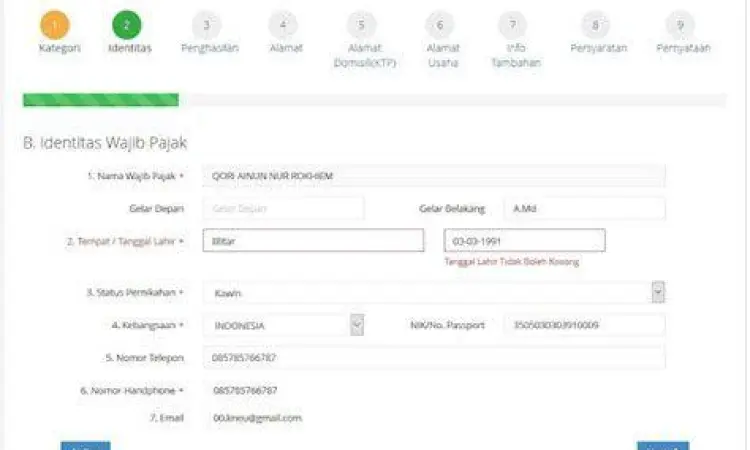Click the 'Gelar Belakang' label

click(452, 209)
